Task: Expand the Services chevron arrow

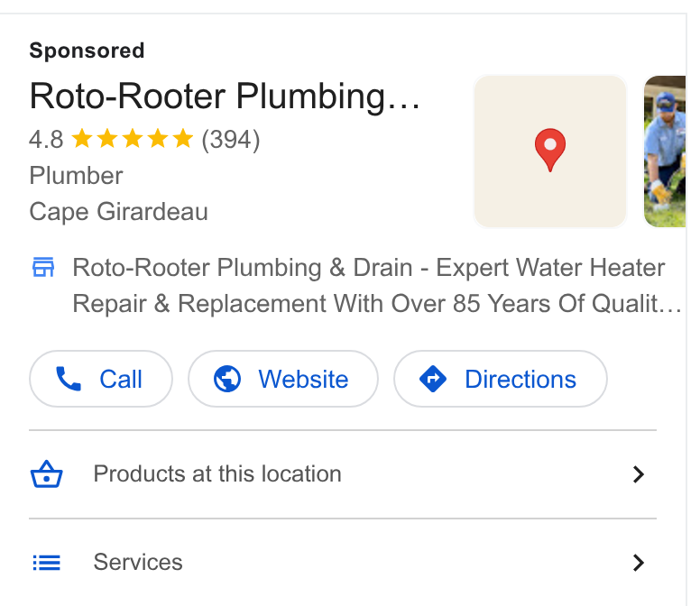Action: coord(639,563)
